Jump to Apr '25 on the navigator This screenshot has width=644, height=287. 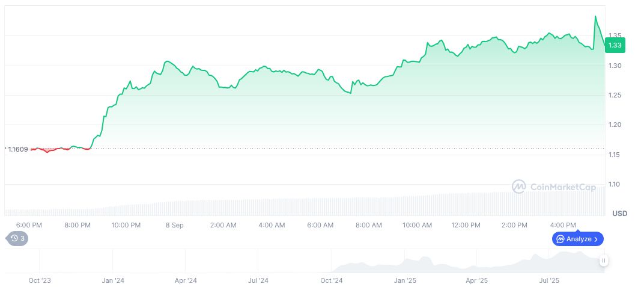pyautogui.click(x=477, y=280)
